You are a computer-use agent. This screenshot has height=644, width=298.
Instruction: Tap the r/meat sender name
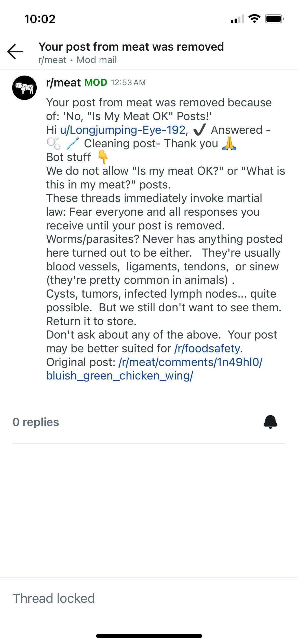coord(63,83)
